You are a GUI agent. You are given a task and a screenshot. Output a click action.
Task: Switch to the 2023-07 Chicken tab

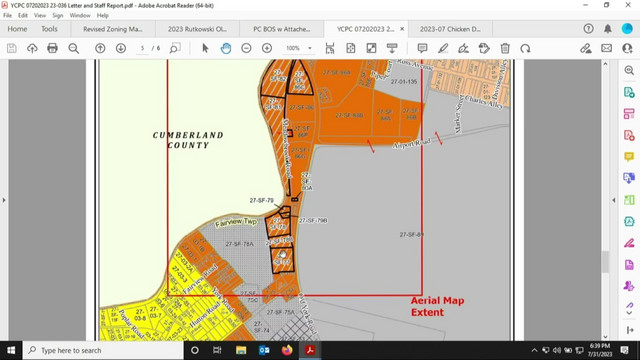(450, 29)
